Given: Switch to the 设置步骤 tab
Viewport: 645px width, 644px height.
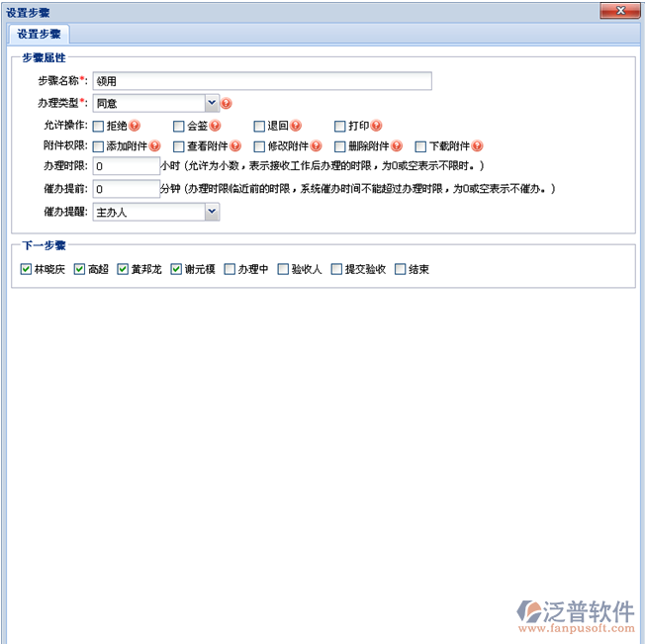Looking at the screenshot, I should [39, 35].
